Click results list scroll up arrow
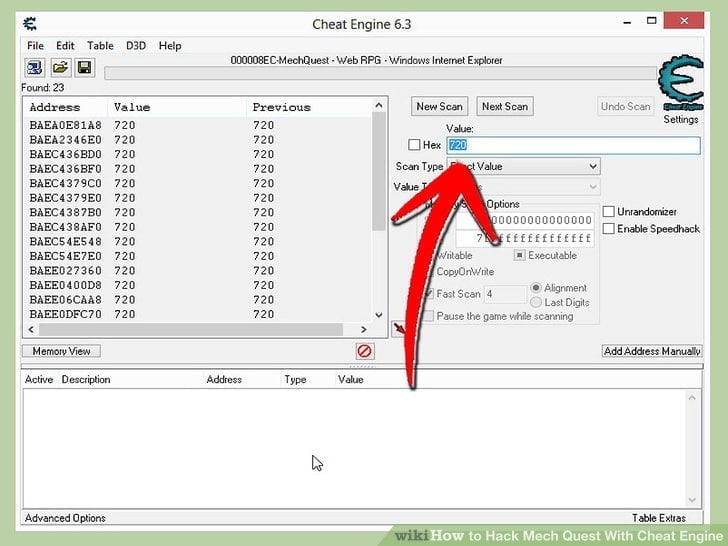Image resolution: width=728 pixels, height=546 pixels. click(379, 105)
